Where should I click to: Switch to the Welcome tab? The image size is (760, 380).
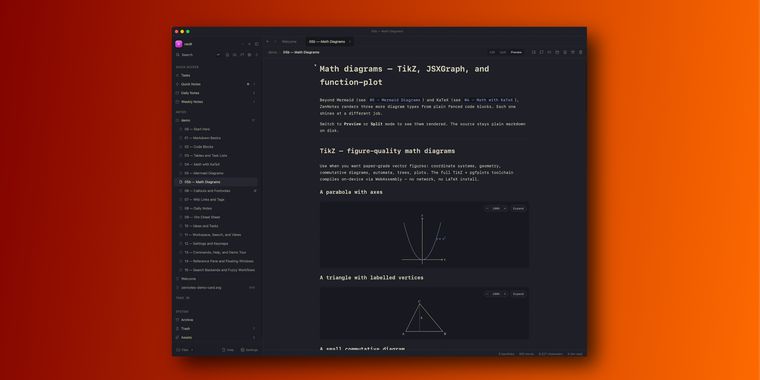289,42
